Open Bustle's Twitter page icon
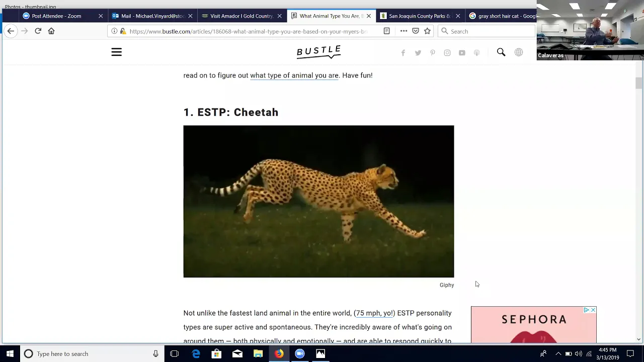The width and height of the screenshot is (644, 362). (418, 53)
